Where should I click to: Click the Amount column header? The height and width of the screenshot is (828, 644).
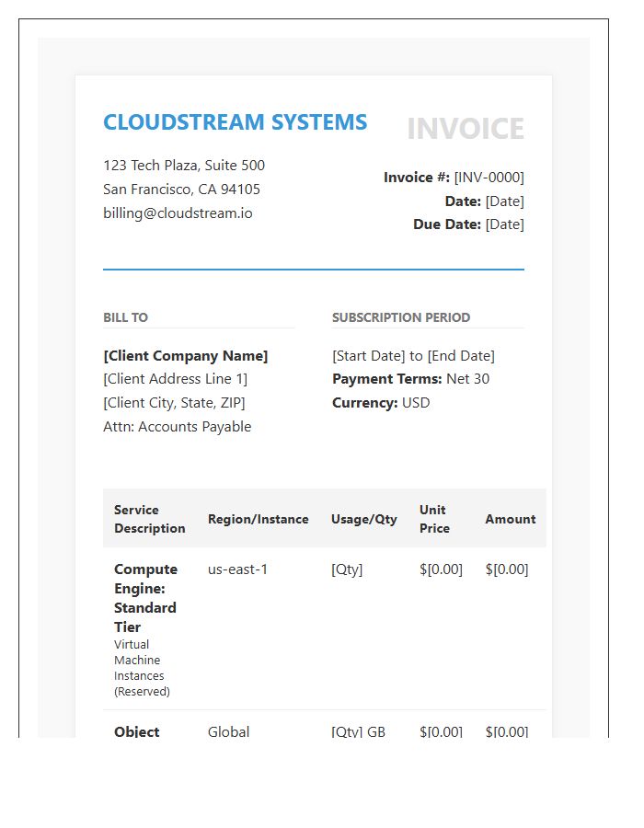[x=511, y=519]
